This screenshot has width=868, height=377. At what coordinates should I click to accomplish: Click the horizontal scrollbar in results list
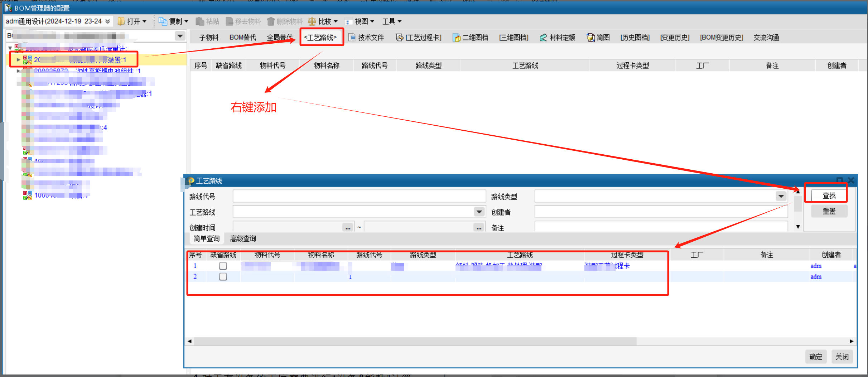point(412,341)
